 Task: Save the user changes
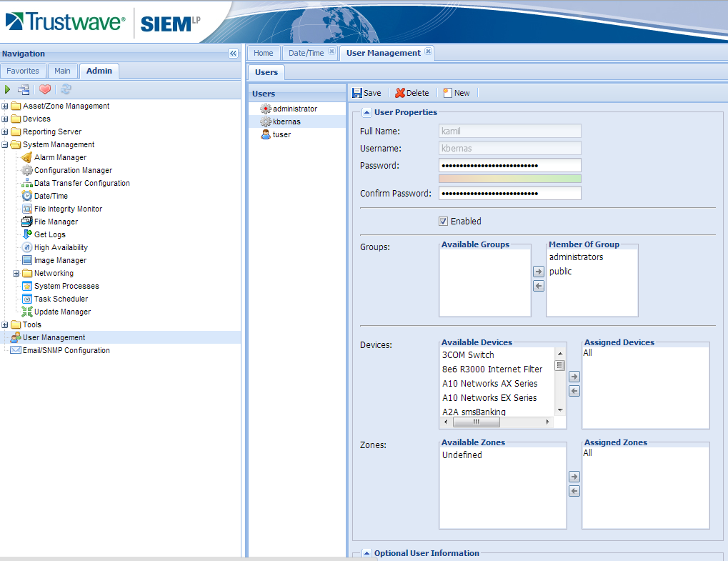click(x=367, y=93)
